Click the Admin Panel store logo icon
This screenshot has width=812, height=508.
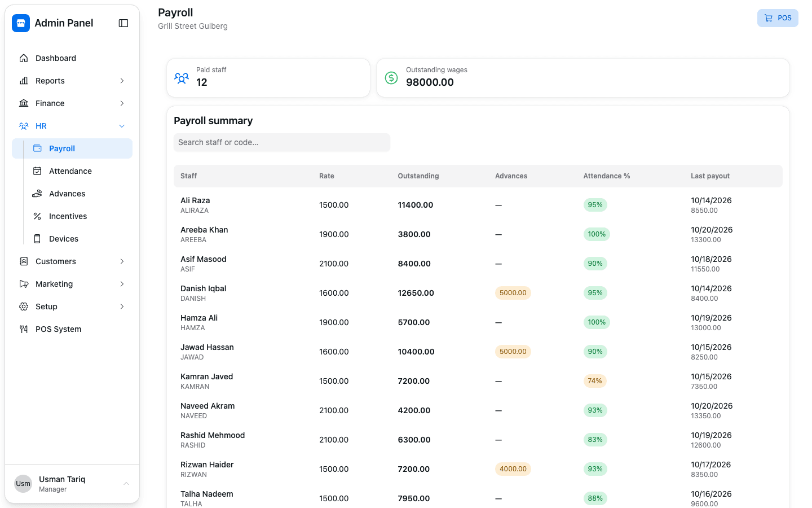click(21, 23)
